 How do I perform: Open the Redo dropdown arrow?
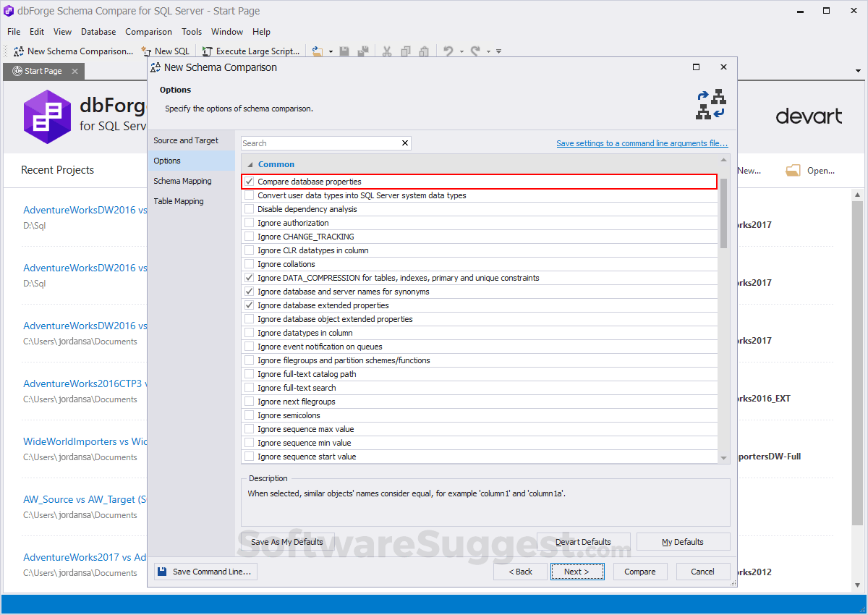click(488, 51)
